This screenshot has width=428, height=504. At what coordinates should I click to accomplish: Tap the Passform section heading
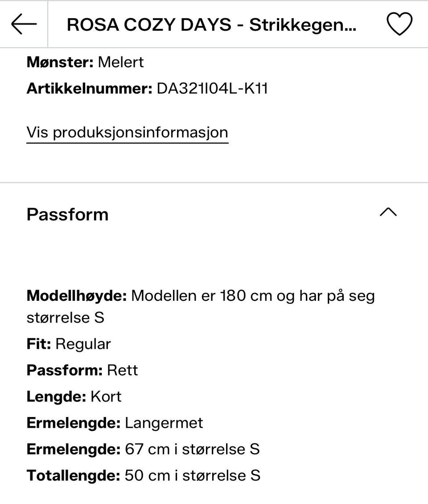click(67, 214)
